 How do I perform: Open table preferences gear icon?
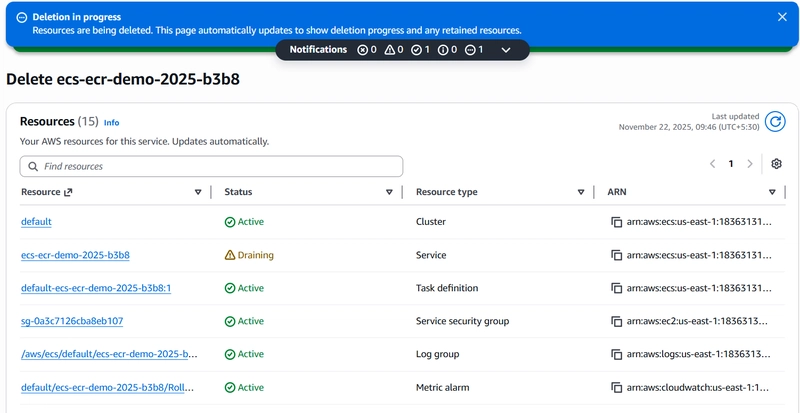point(776,164)
